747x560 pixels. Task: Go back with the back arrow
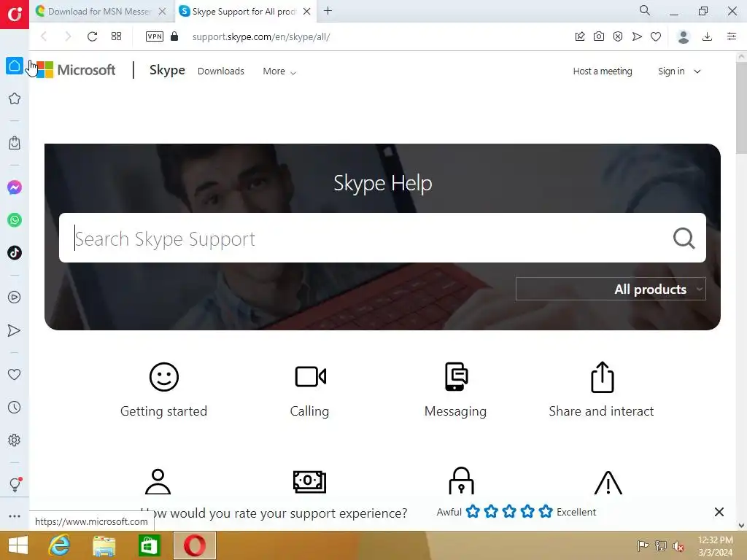coord(44,36)
